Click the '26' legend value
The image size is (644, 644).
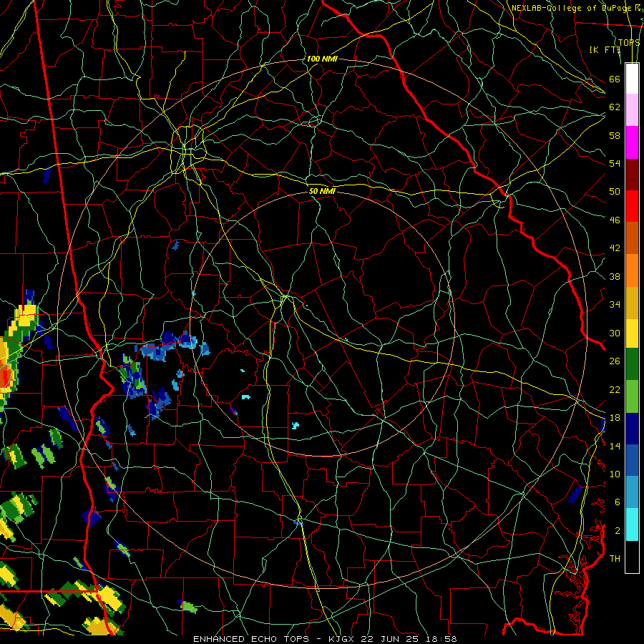[x=615, y=361]
